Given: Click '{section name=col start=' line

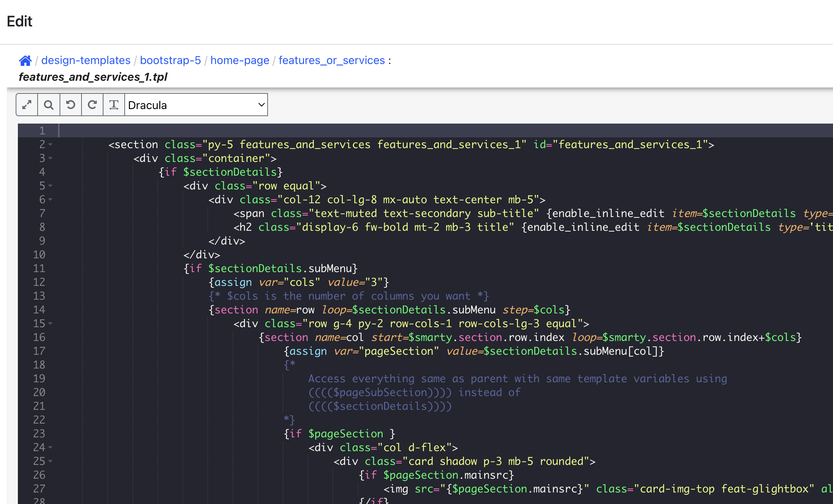Looking at the screenshot, I should (530, 337).
